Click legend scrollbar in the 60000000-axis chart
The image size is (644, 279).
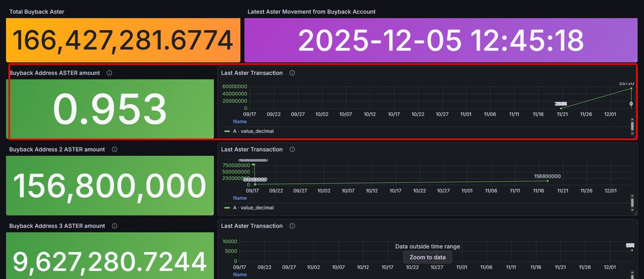(x=632, y=126)
